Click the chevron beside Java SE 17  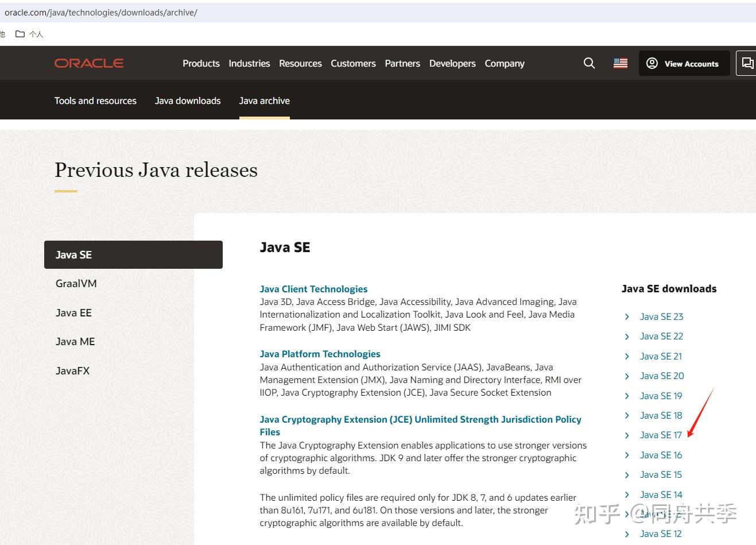(627, 435)
